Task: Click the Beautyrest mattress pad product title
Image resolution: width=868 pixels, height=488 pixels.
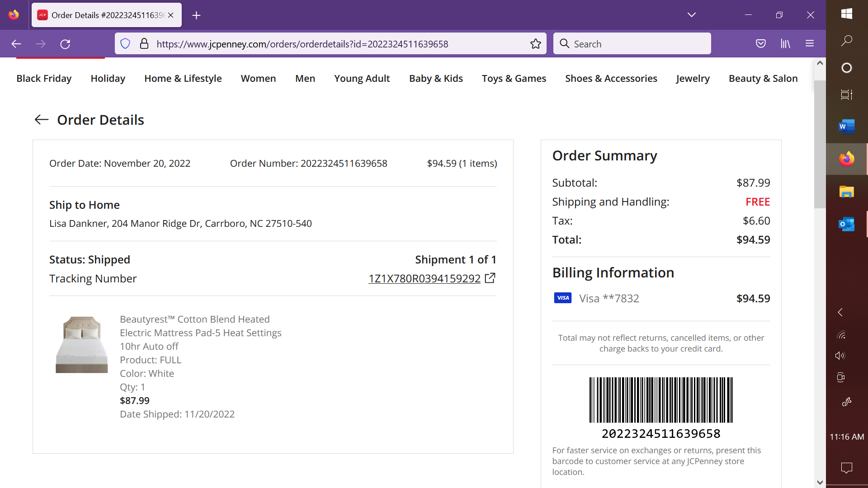Action: pyautogui.click(x=200, y=333)
